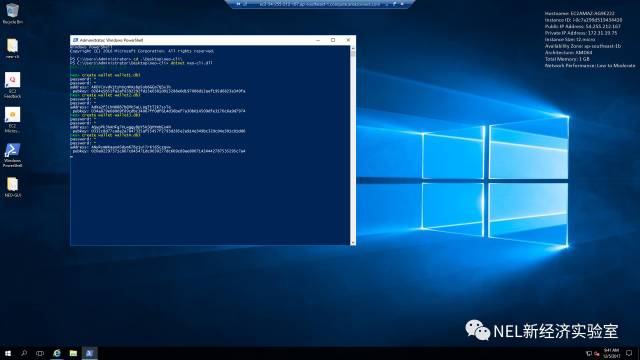Minimize the PowerShell window
The width and height of the screenshot is (640, 360).
pyautogui.click(x=318, y=40)
